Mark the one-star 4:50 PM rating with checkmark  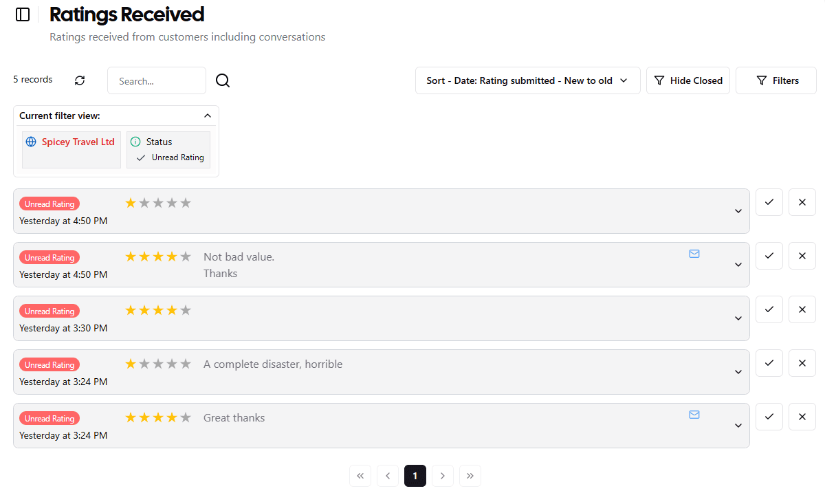pyautogui.click(x=769, y=202)
